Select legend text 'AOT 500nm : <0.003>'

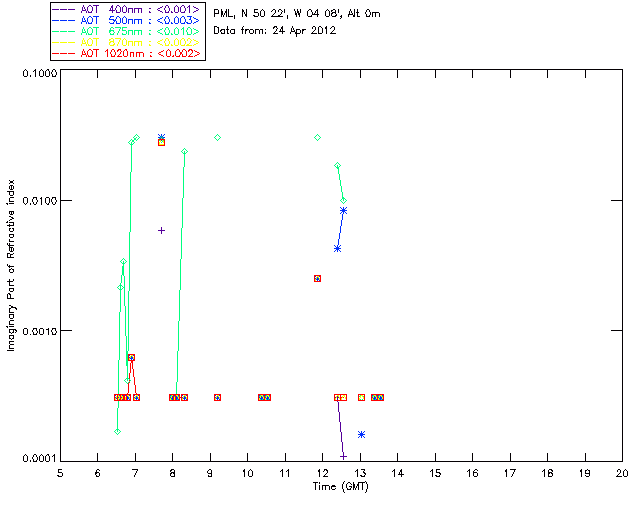coord(140,20)
